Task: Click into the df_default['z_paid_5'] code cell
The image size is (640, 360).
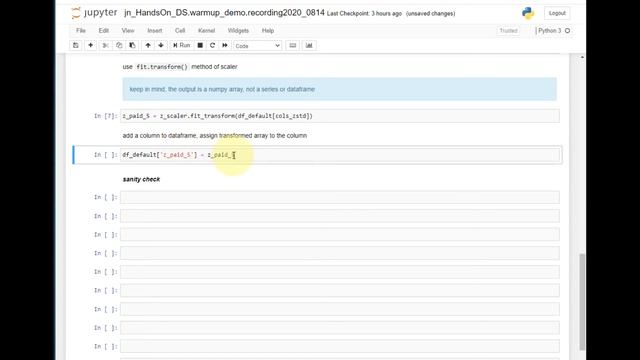Action: [340, 155]
